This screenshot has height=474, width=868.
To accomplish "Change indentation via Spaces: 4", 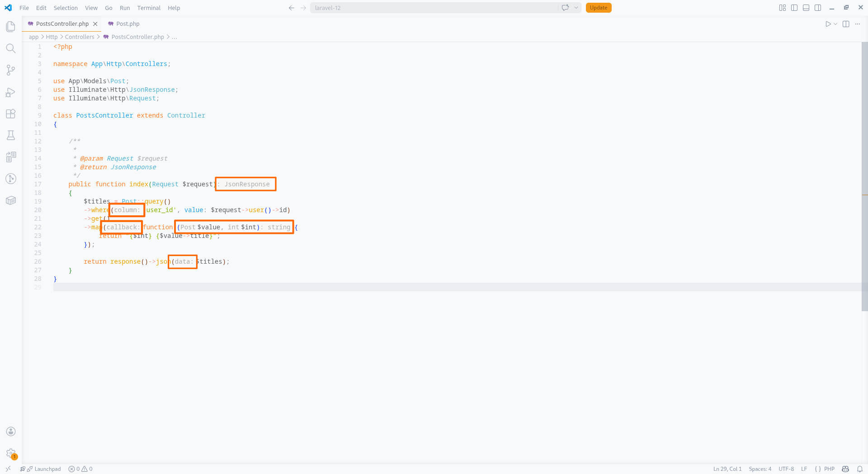I will pos(760,469).
